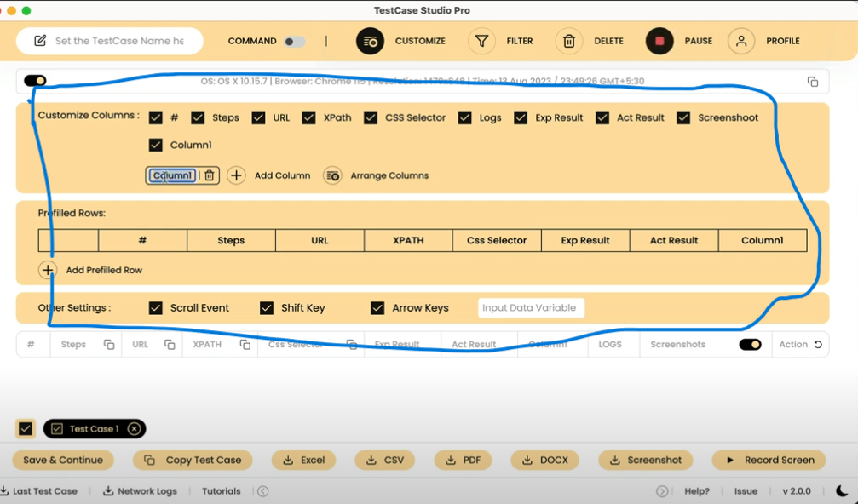Screen dimensions: 858x504
Task: Click the chevron beside Tutorials
Action: tap(262, 491)
